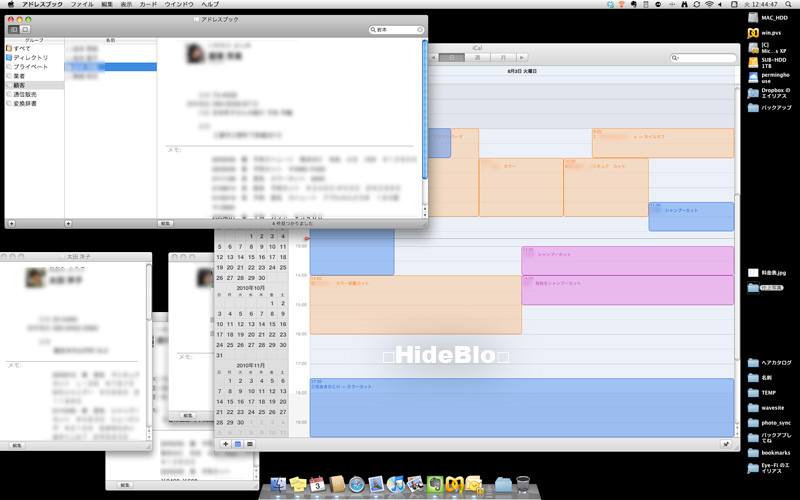Click the pin button at iCal bottom right

726,444
